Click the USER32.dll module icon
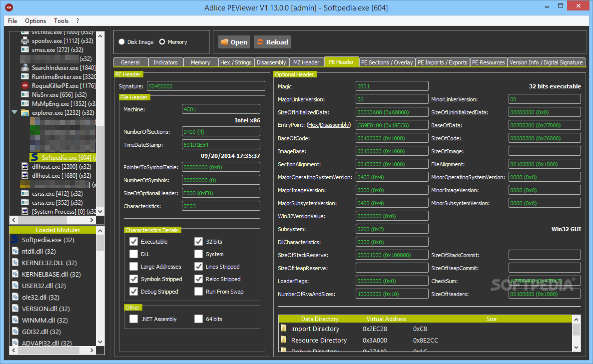Screen dimensions: 593x364 (x=15, y=286)
